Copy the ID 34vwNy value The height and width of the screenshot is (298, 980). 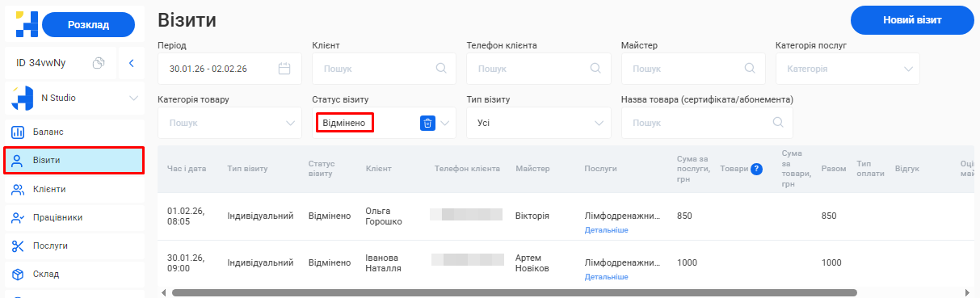click(99, 63)
